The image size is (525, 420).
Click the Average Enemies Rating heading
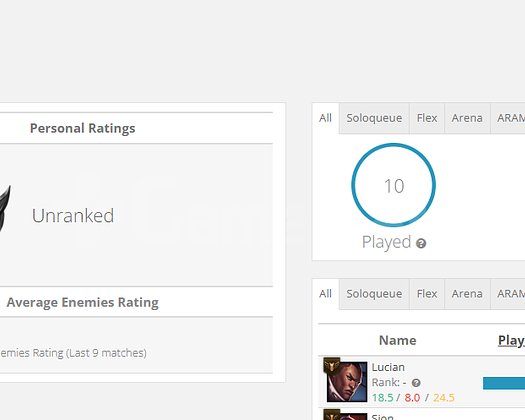tap(82, 302)
